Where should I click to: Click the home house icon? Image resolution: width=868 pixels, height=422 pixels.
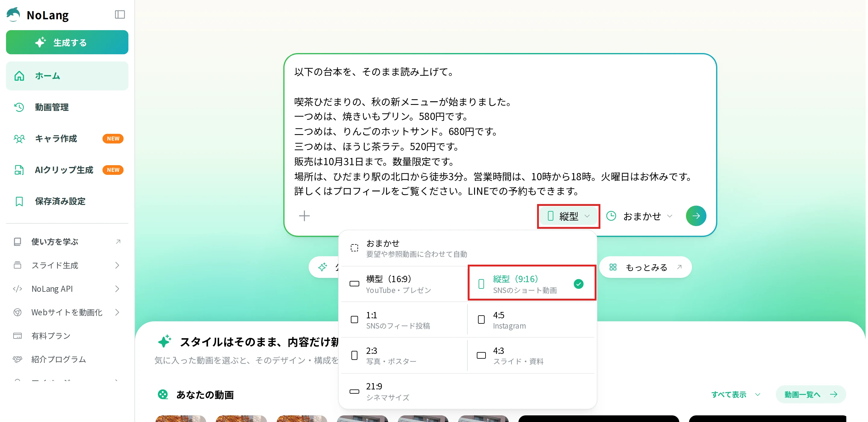pyautogui.click(x=19, y=76)
